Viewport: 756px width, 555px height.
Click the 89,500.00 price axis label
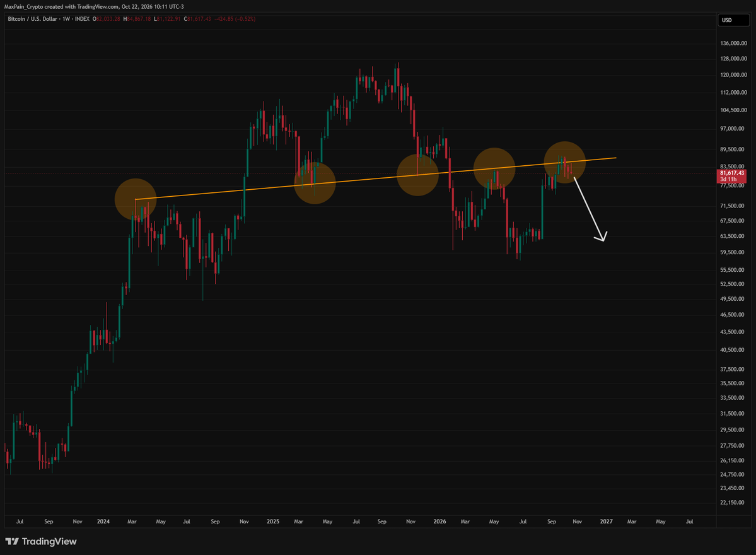[733, 149]
